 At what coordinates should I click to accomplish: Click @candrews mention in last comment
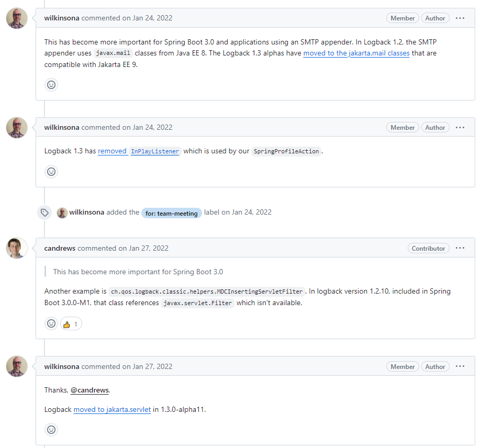point(90,390)
